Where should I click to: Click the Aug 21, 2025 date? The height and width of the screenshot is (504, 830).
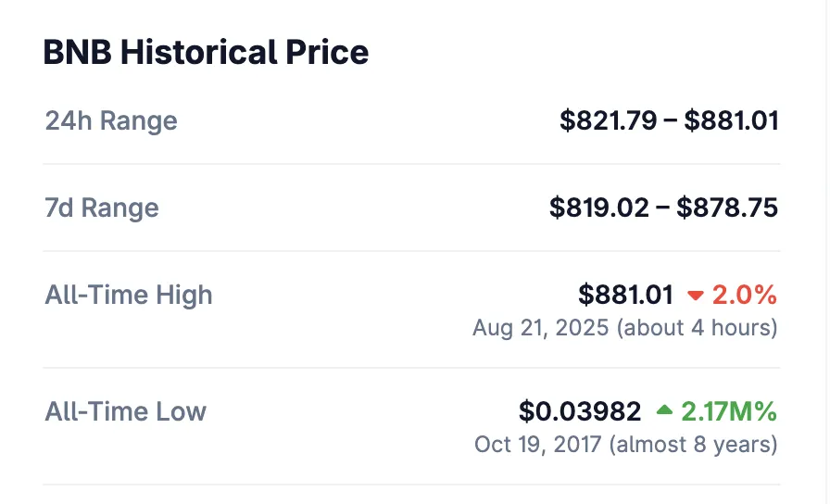coord(541,328)
